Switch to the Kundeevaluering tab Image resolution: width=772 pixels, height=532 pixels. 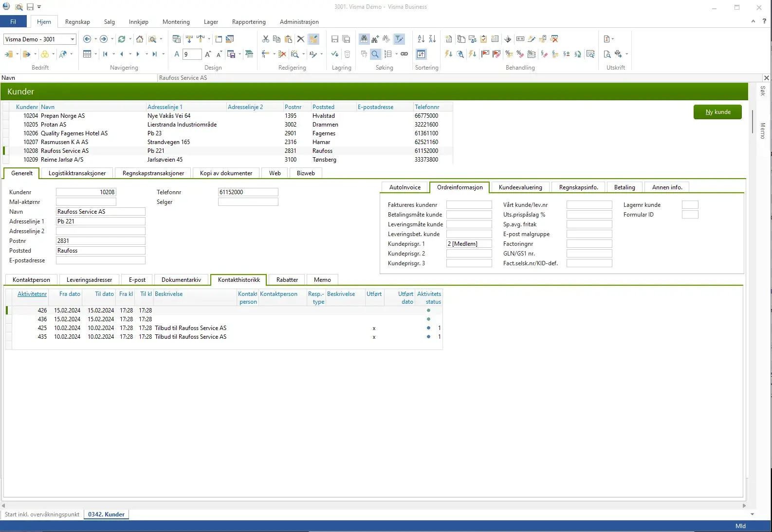pyautogui.click(x=520, y=187)
